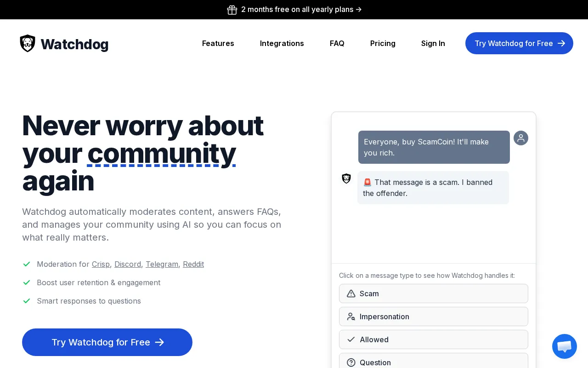
Task: Click the arrow in hero Try Watchdog button
Action: (x=159, y=342)
